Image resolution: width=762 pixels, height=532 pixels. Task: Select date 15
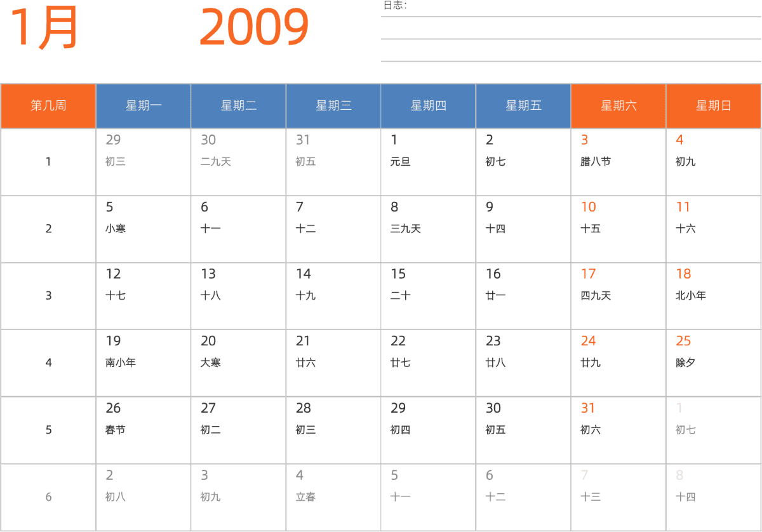tap(398, 274)
